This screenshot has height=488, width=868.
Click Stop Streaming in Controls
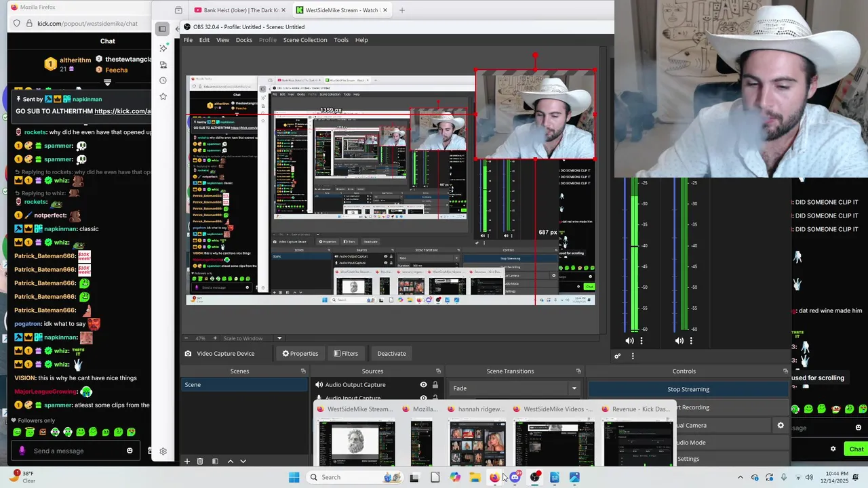[x=688, y=389]
